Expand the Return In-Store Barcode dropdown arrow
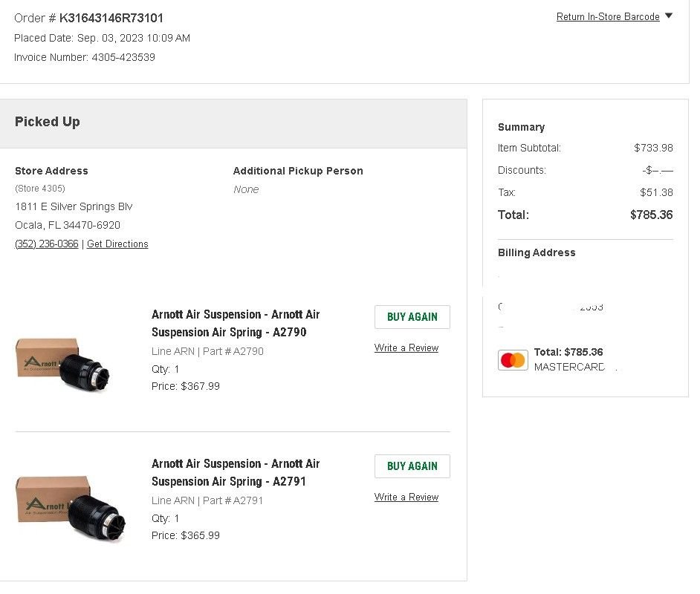700x594 pixels. coord(668,16)
